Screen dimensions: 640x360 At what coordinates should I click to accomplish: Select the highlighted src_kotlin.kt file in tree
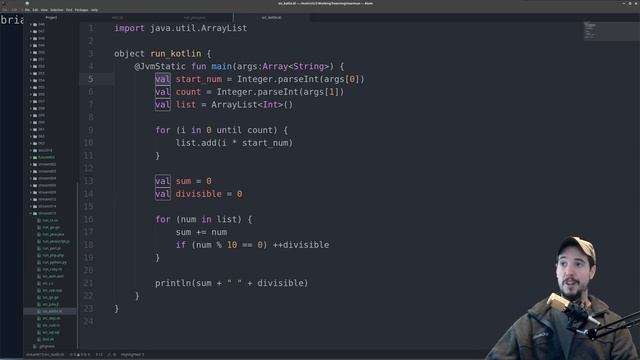(50, 311)
